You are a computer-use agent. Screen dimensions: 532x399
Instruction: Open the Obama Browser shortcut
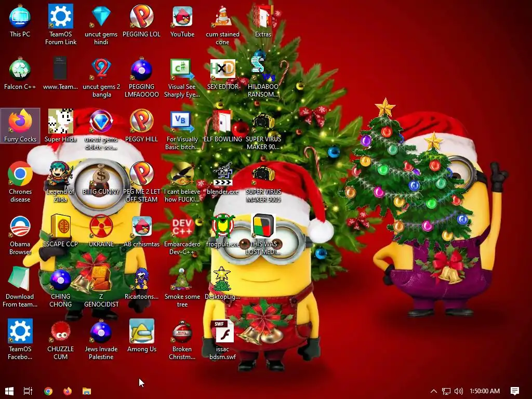[20, 234]
